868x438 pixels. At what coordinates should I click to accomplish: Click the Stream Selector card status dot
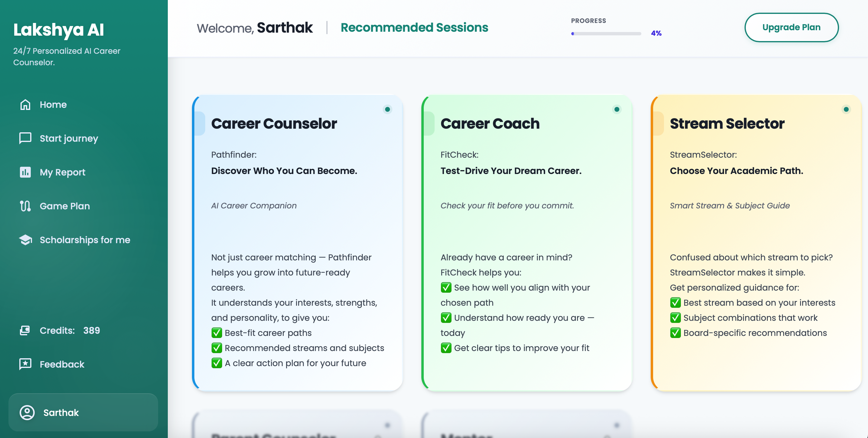tap(846, 109)
